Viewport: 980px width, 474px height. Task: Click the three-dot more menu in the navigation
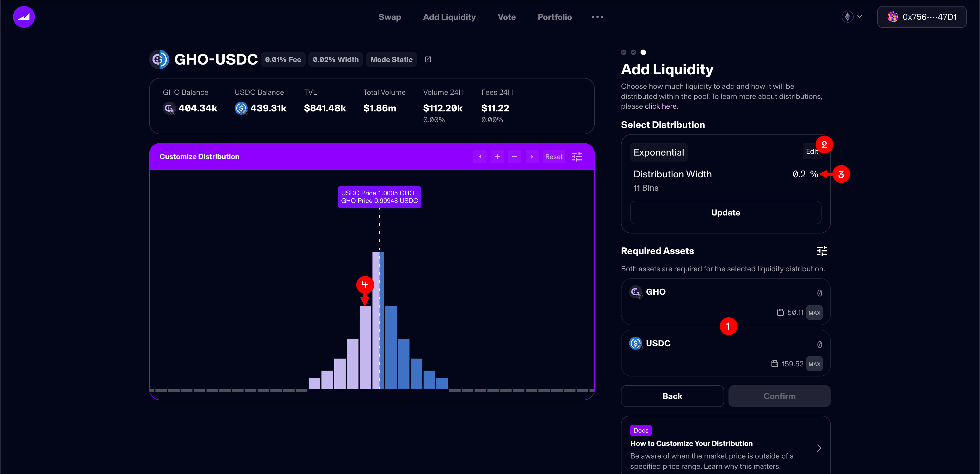pos(597,17)
